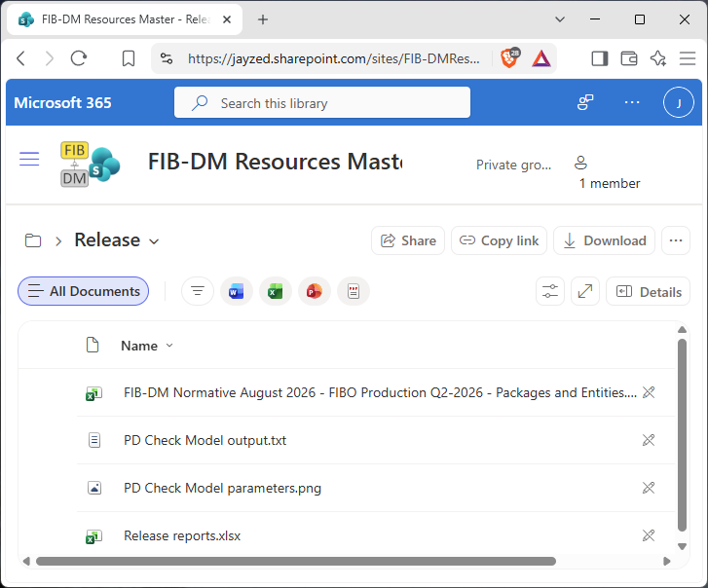Open the Brave Shields lion icon

[x=509, y=58]
